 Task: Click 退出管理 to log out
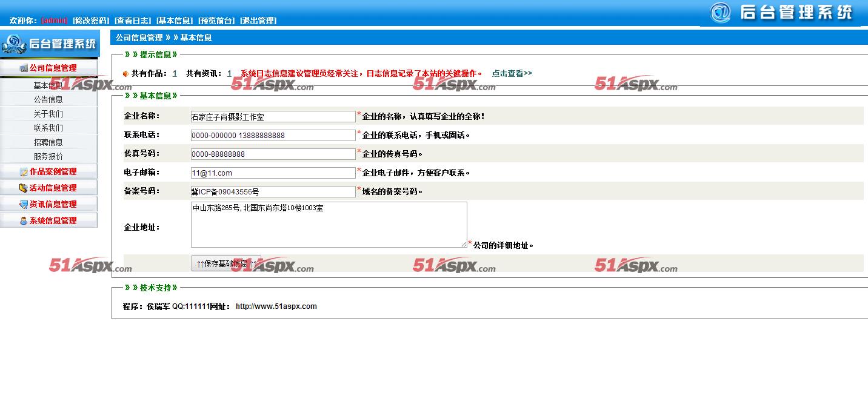[258, 21]
